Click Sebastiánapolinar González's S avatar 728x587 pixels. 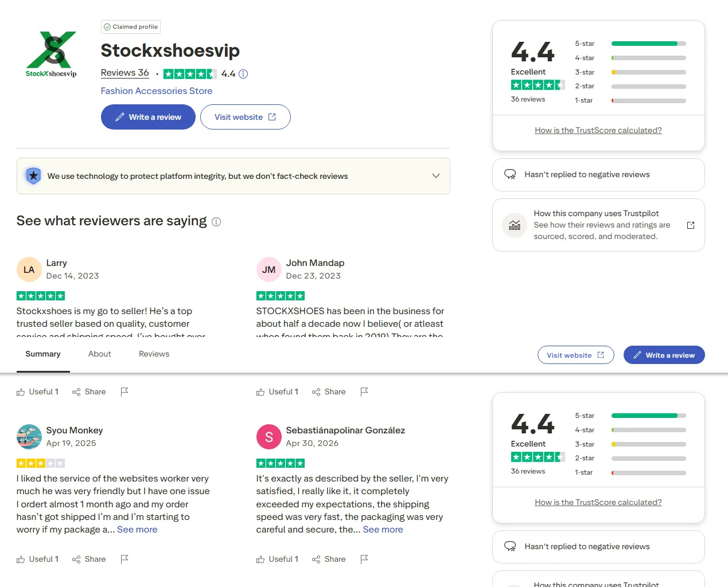pos(268,437)
